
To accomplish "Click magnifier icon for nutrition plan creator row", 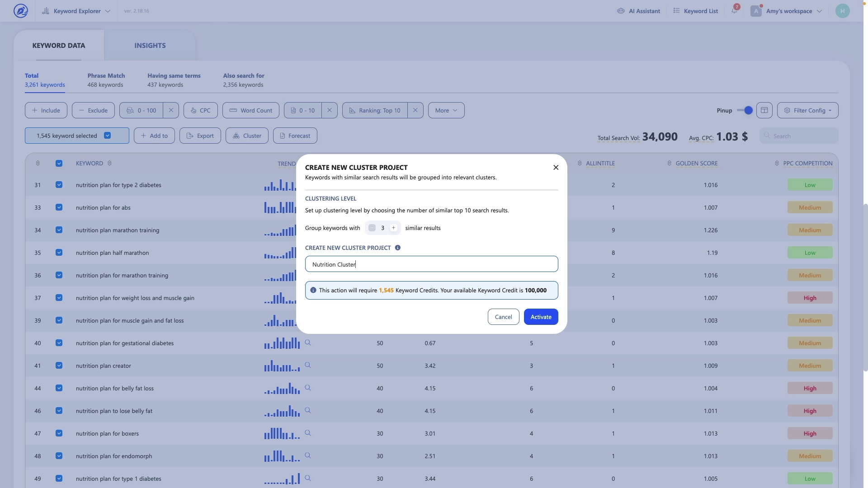I will (x=308, y=365).
